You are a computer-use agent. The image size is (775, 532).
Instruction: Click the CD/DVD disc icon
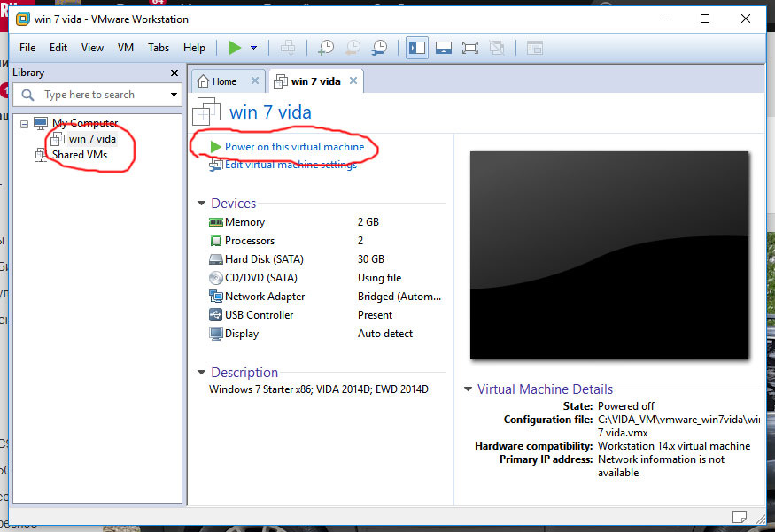215,278
